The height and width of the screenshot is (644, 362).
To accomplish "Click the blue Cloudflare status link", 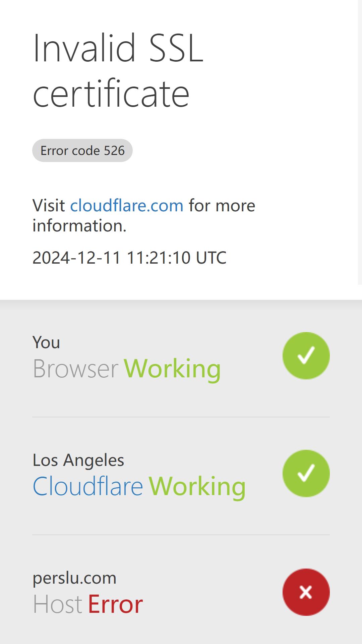I will pyautogui.click(x=88, y=486).
